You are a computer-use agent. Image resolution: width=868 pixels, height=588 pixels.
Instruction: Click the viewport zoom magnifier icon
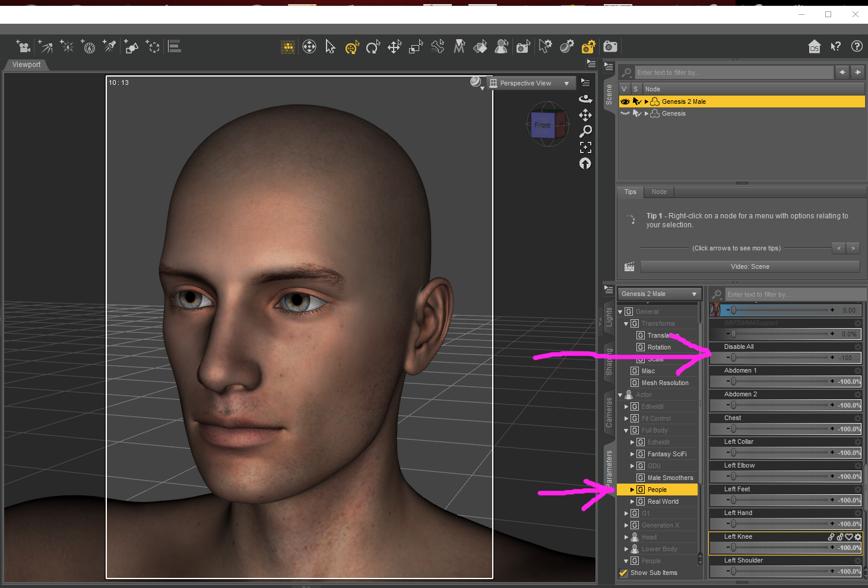click(x=585, y=131)
